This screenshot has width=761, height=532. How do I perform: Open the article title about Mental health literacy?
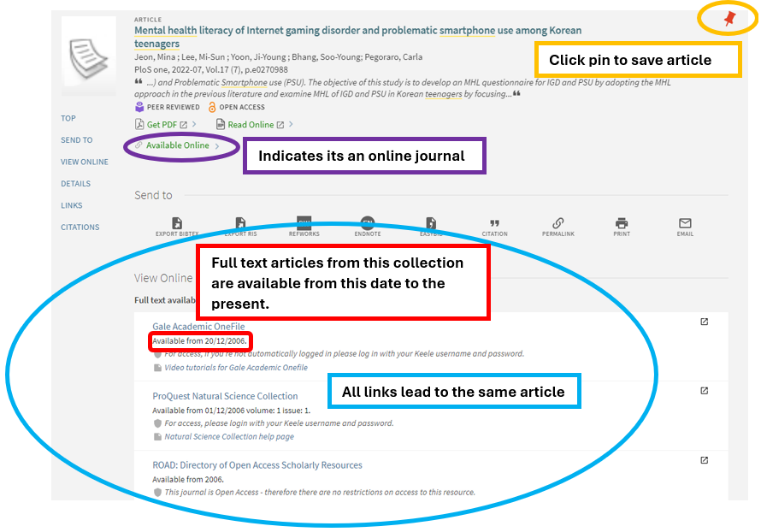click(x=357, y=37)
